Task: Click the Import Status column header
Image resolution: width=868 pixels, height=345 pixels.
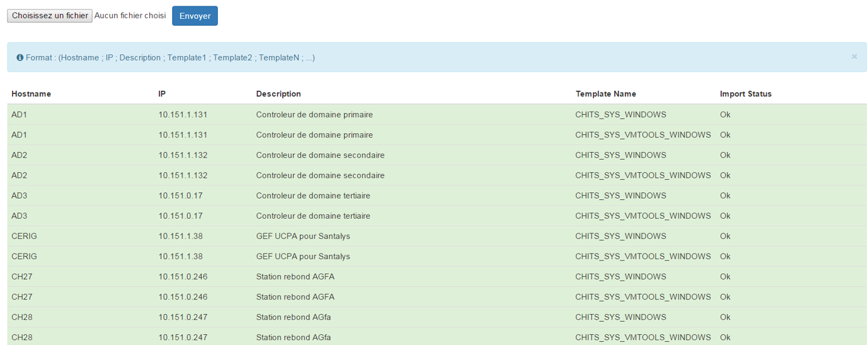Action: click(x=746, y=94)
